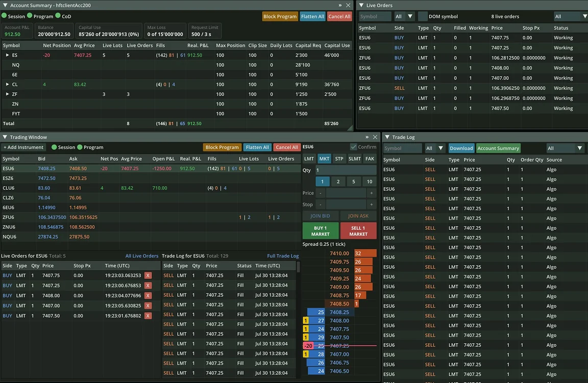
Task: Toggle the CoD indicator
Action: point(58,16)
